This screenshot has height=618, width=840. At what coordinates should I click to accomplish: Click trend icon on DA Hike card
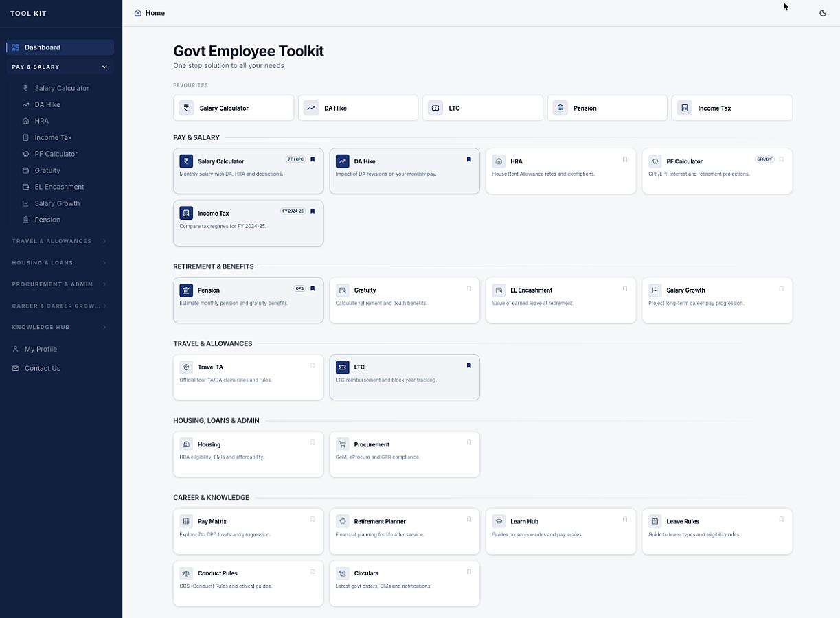click(343, 161)
